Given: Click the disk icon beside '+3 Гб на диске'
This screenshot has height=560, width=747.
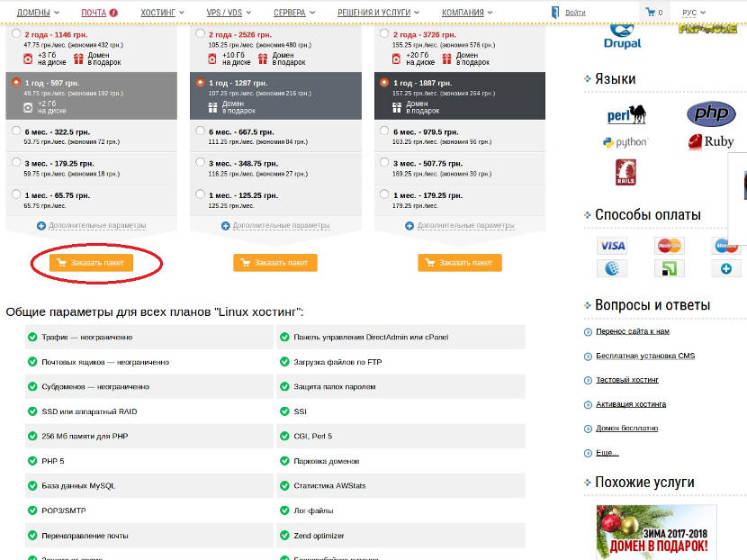Looking at the screenshot, I should coord(28,59).
